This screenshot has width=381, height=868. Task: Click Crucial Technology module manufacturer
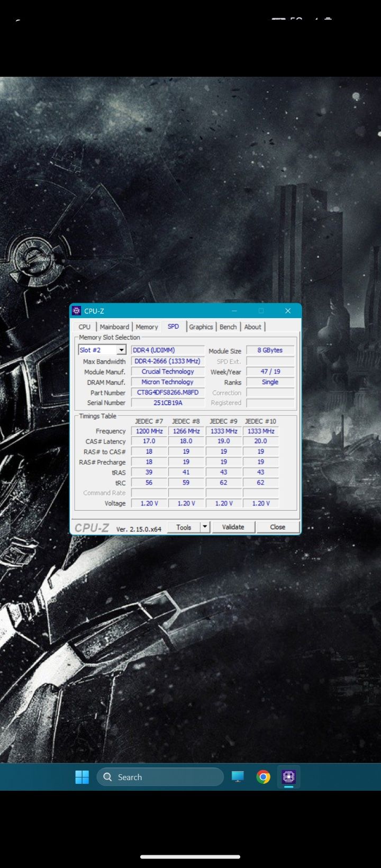pyautogui.click(x=168, y=372)
